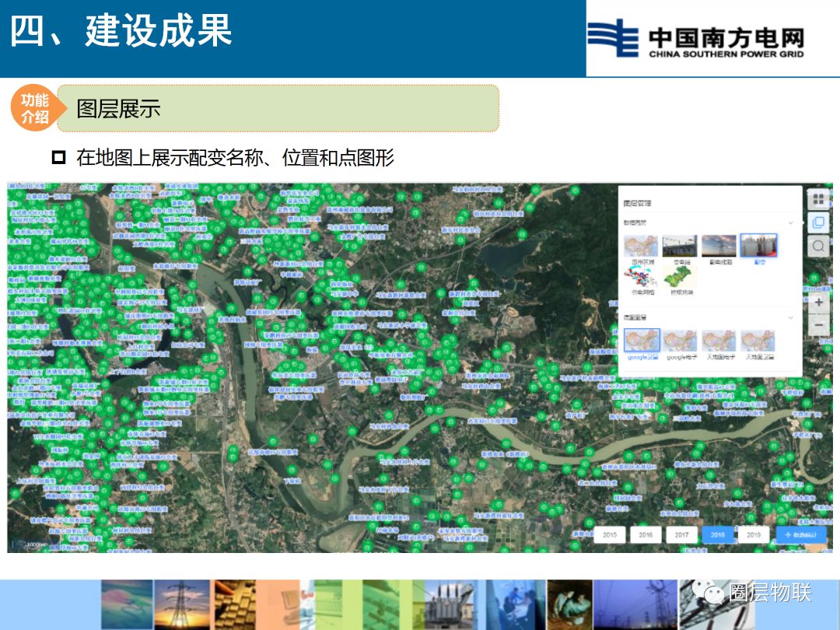The width and height of the screenshot is (840, 630).
Task: Toggle the layer management stack icon
Action: [818, 222]
